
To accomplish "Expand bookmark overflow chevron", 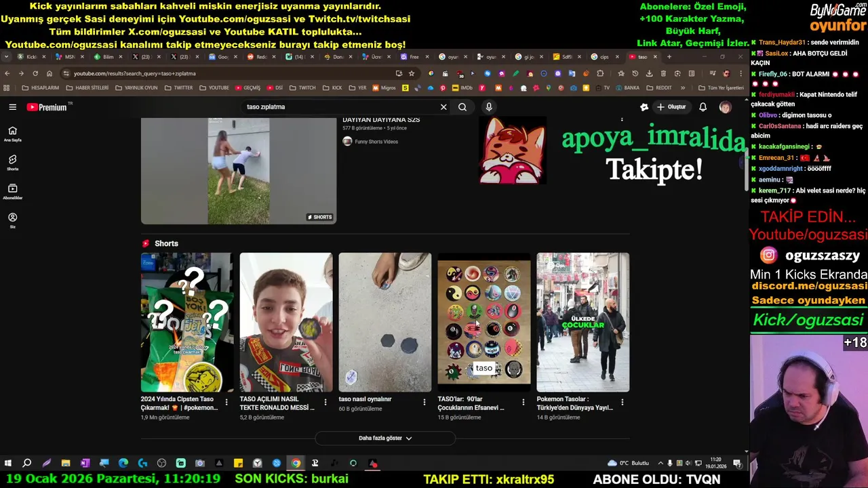I will point(683,88).
